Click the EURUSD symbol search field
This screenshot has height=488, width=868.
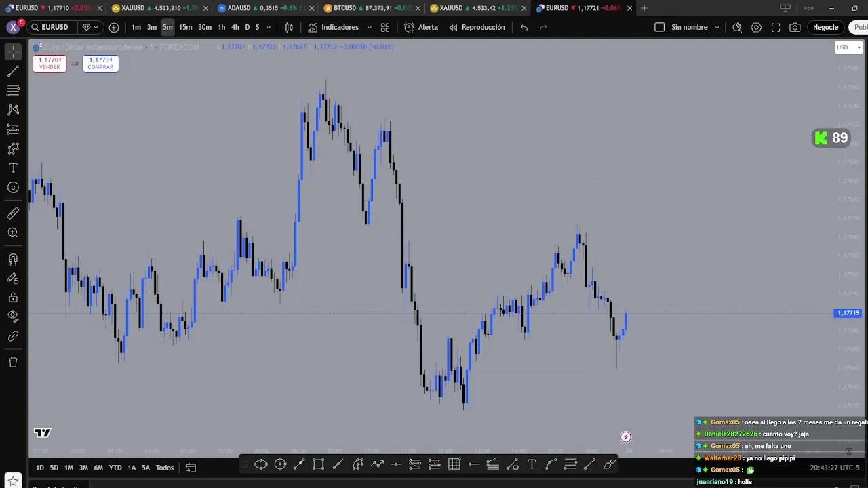point(52,27)
